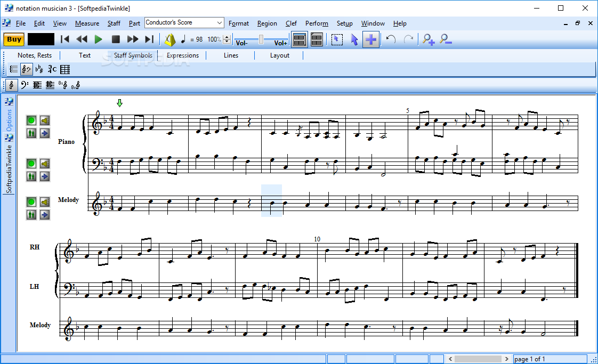Click the quarter-note tempo icon

183,39
